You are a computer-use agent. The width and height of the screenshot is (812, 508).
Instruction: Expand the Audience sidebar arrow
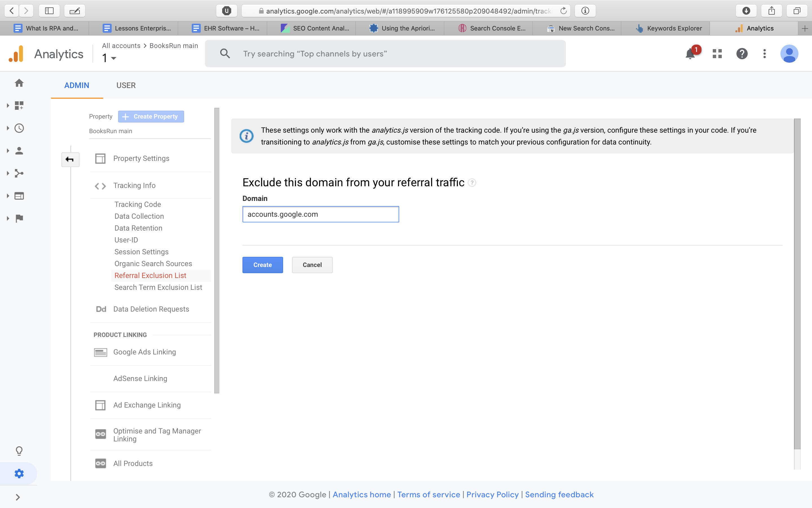8,151
